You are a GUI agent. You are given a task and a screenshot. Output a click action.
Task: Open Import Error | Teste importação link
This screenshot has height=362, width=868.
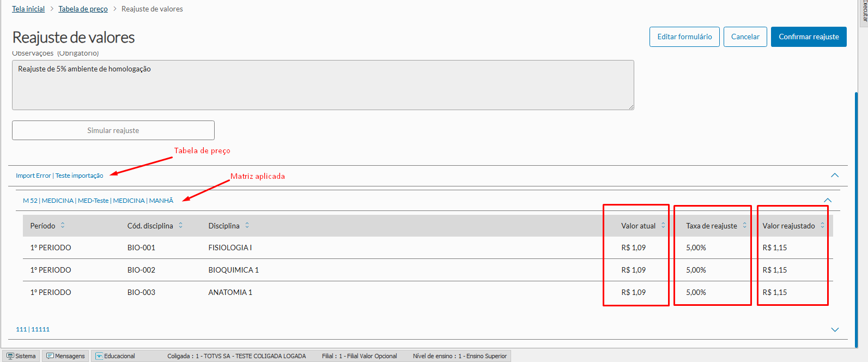point(59,176)
